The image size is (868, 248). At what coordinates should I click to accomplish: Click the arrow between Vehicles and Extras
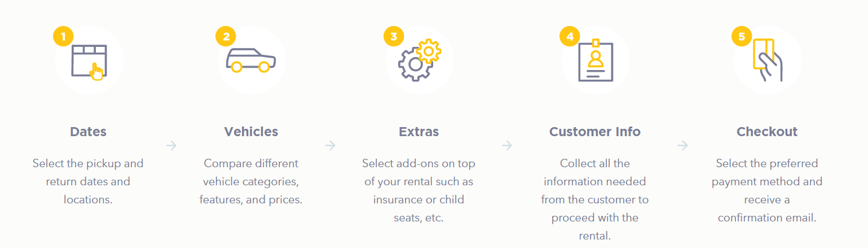330,146
